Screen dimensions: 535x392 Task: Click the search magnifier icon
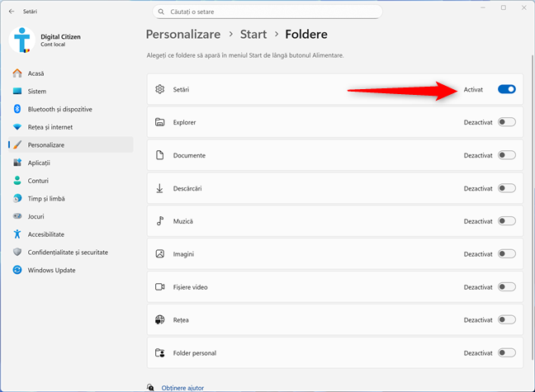160,12
